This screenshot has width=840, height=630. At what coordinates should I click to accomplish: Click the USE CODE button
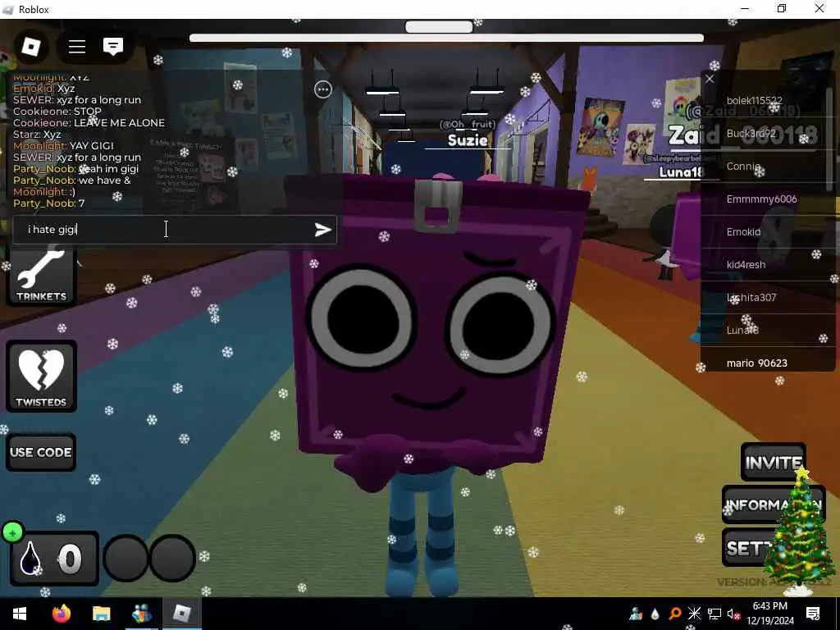click(41, 452)
